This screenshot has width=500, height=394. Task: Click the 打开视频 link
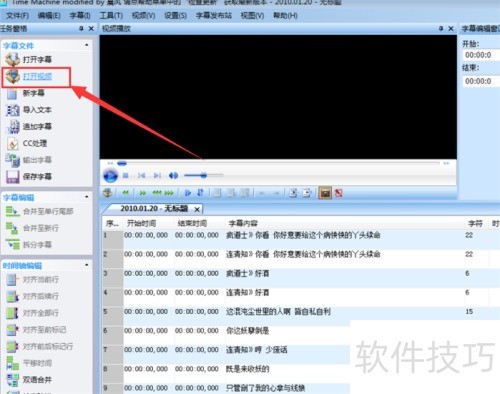click(x=37, y=77)
